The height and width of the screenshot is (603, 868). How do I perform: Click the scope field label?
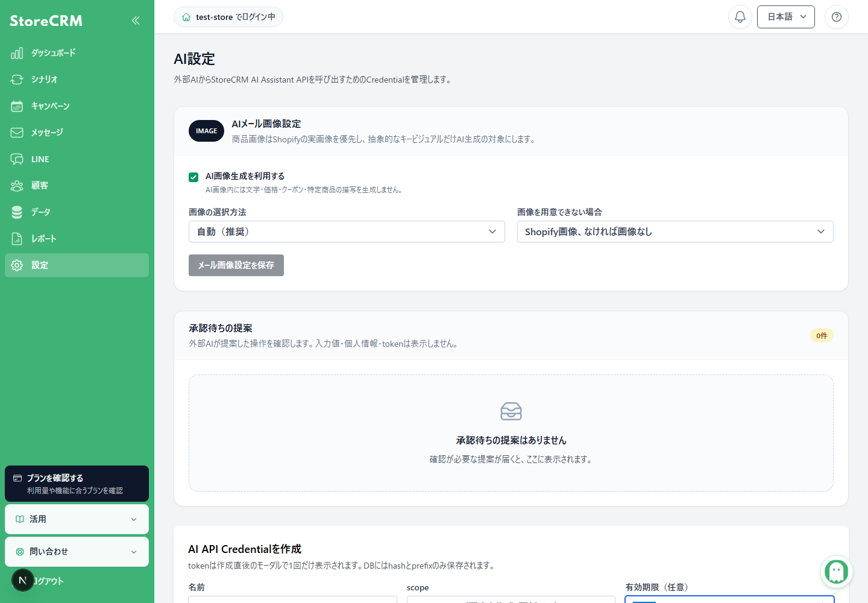click(x=418, y=587)
